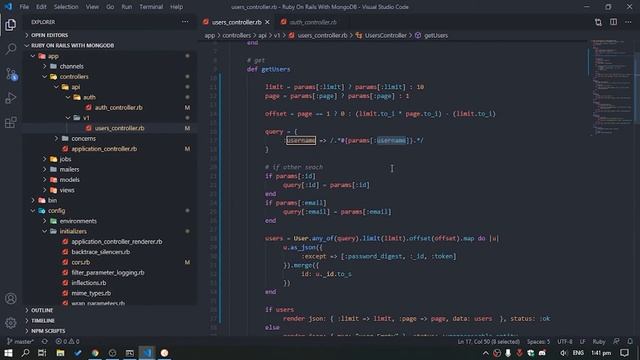
Task: Click the VS Code taskbar icon
Action: [x=147, y=353]
